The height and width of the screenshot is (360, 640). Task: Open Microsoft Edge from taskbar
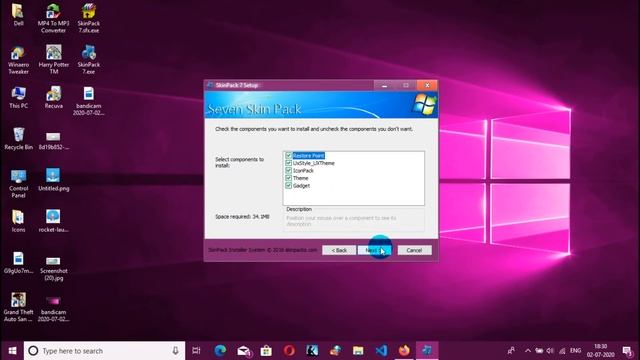[x=220, y=351]
